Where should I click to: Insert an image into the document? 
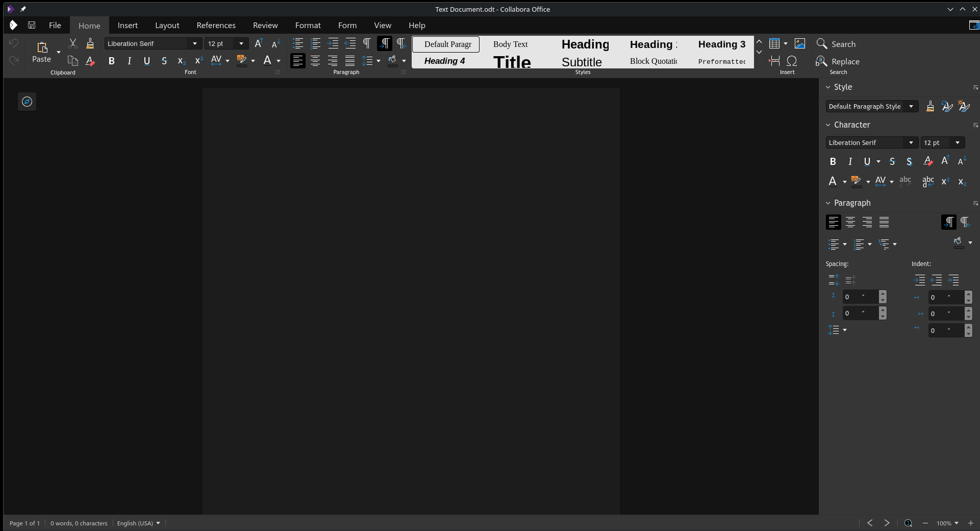click(x=800, y=43)
